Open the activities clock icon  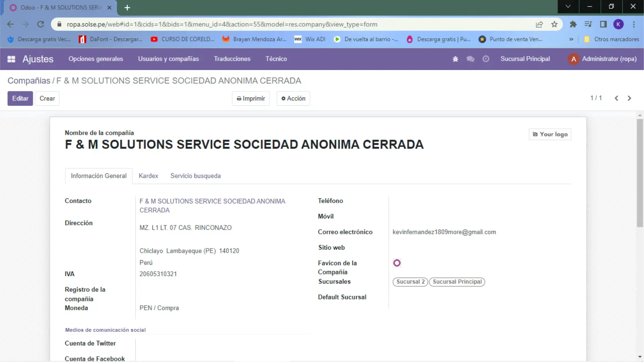point(486,59)
